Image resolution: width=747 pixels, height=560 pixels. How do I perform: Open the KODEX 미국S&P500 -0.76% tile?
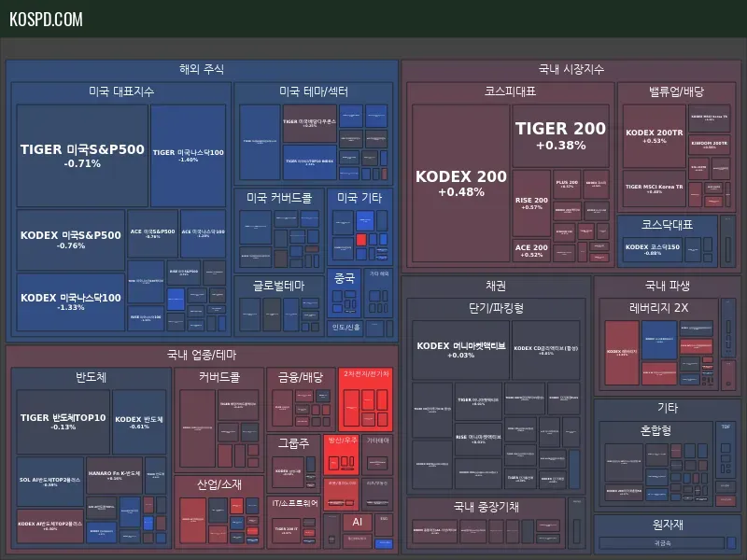coord(71,240)
